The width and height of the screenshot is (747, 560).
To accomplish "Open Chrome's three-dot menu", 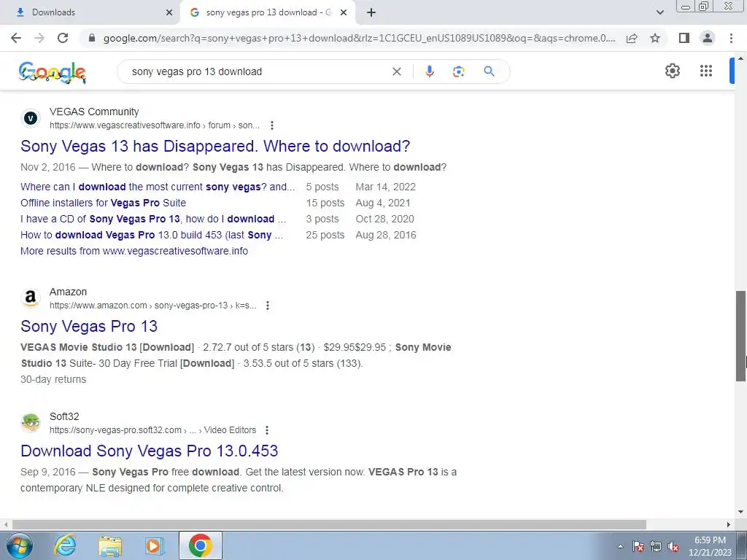I will click(x=731, y=38).
